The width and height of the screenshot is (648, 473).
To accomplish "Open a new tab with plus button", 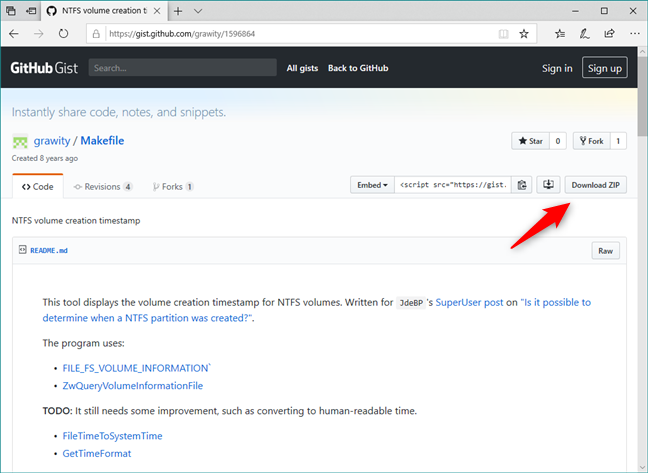I will (x=178, y=11).
